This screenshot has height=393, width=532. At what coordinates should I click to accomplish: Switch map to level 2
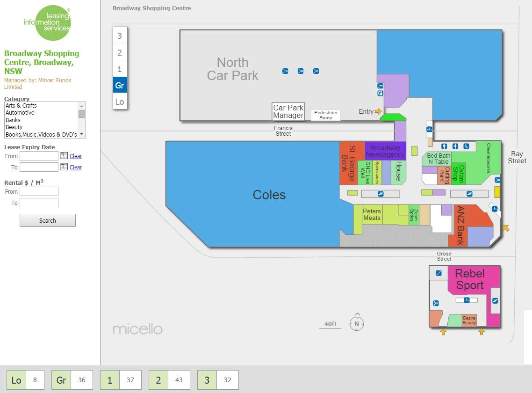(120, 53)
